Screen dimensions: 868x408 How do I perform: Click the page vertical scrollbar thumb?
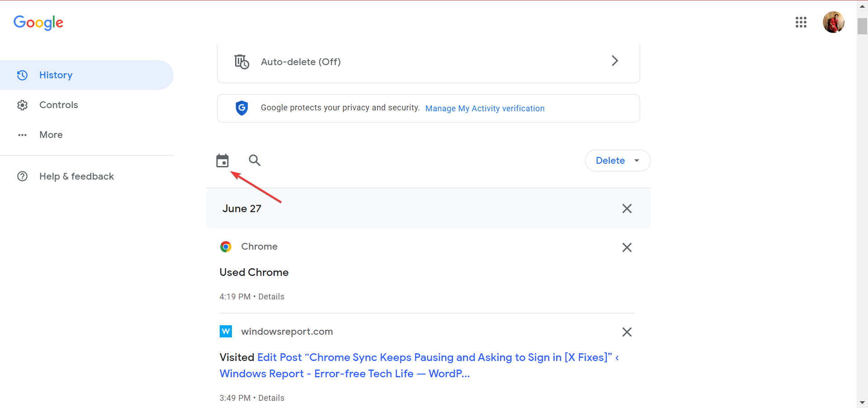[862, 26]
